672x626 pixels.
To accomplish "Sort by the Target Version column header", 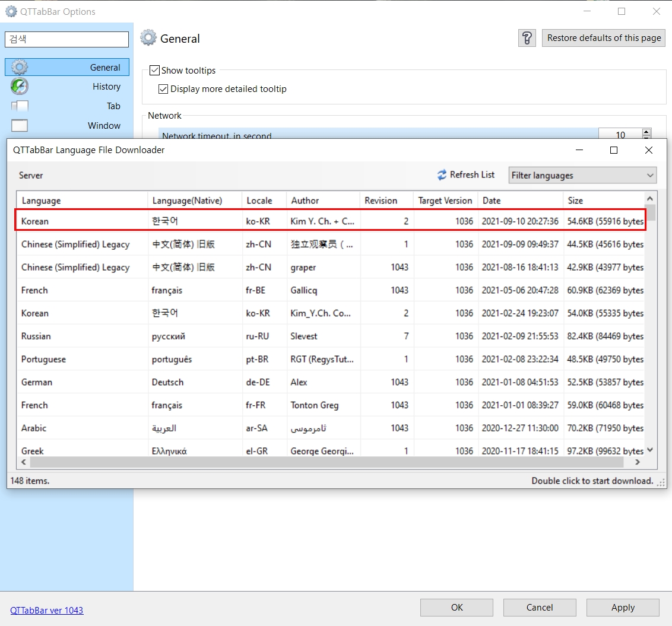I will pos(446,201).
